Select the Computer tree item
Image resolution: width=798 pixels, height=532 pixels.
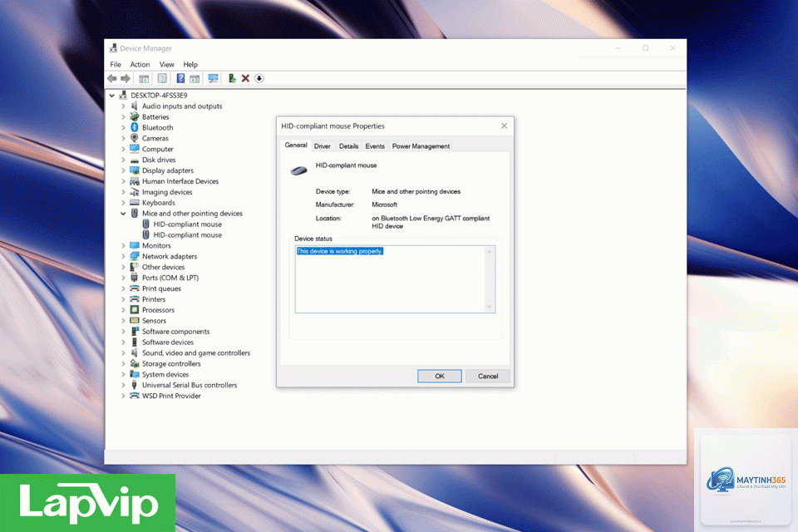tap(157, 149)
